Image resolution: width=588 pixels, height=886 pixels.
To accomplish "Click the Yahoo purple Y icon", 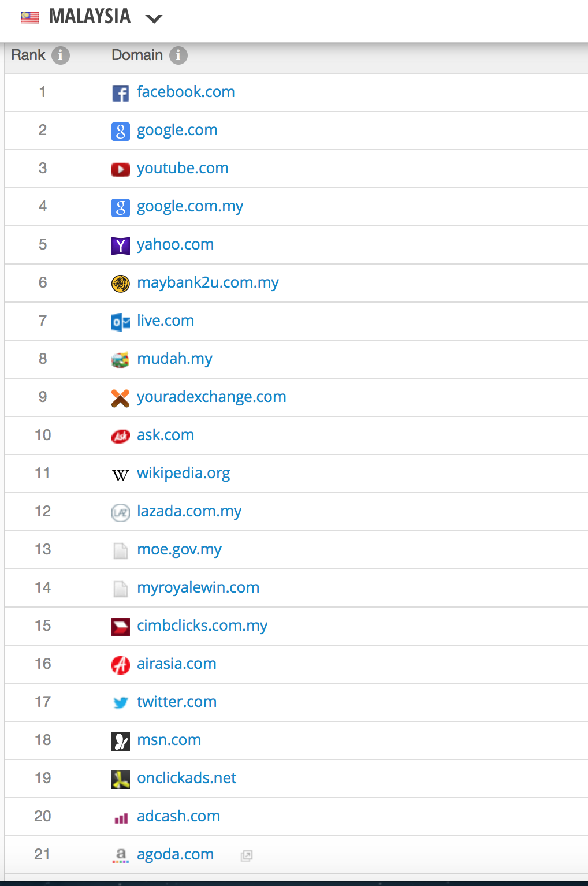I will point(120,245).
